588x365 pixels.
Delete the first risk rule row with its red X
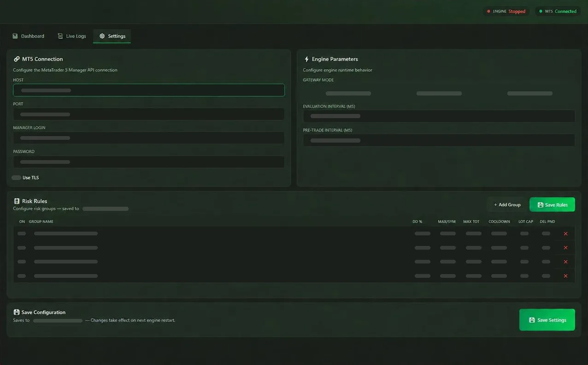click(565, 233)
